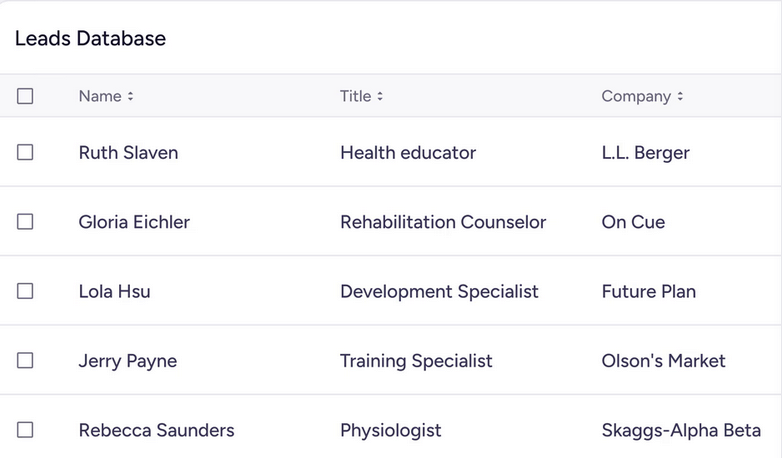Viewport: 782px width, 458px height.
Task: Mark the Rebecca Saunders checkbox
Action: coord(25,430)
